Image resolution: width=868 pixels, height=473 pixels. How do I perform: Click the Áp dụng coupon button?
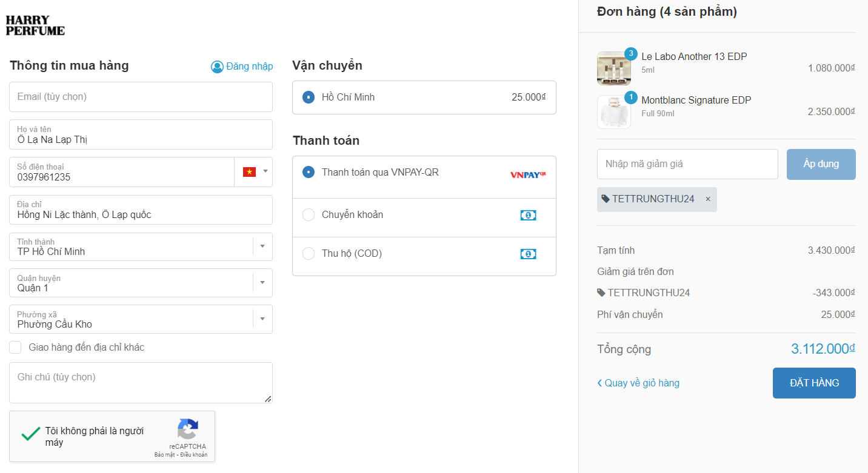tap(821, 164)
